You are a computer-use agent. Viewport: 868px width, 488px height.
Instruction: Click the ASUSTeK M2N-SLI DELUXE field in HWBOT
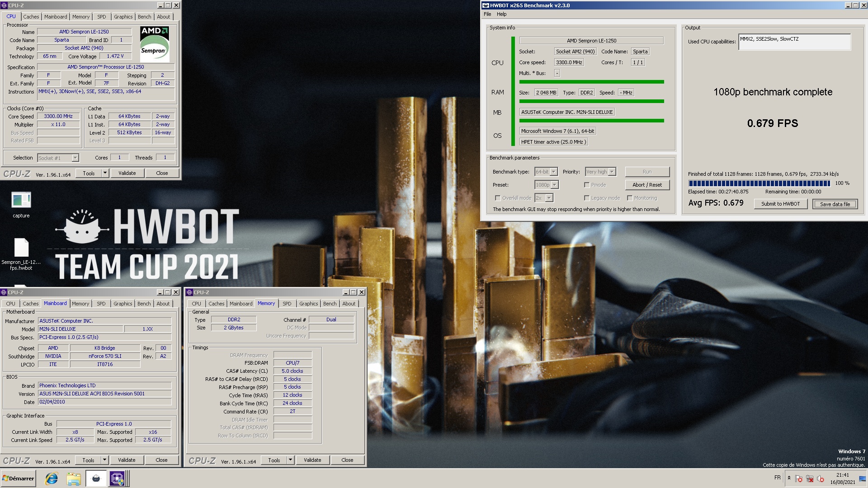tap(567, 112)
